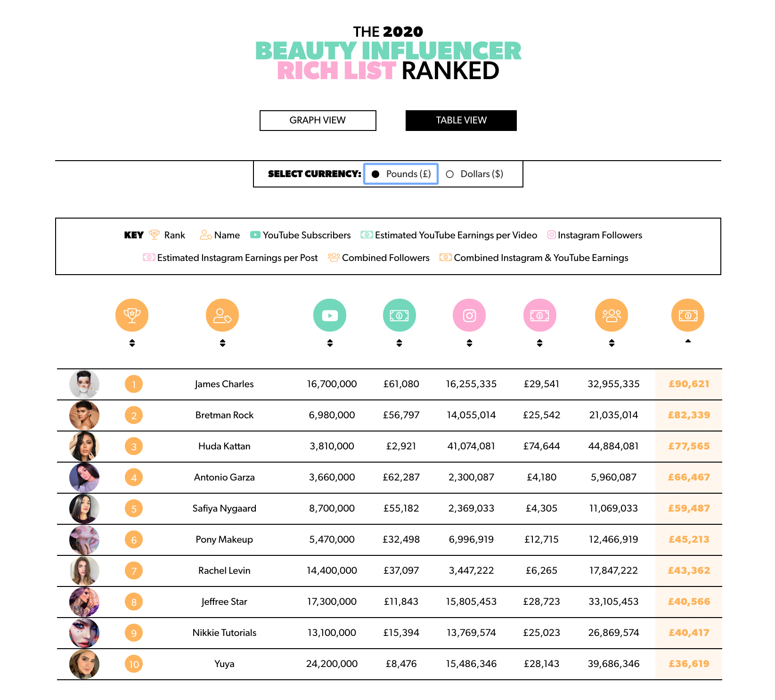Click the orange person Name column icon
The image size is (775, 700).
point(222,315)
